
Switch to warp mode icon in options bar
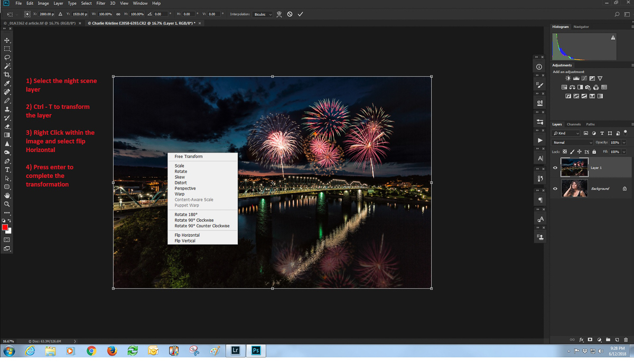pos(279,14)
